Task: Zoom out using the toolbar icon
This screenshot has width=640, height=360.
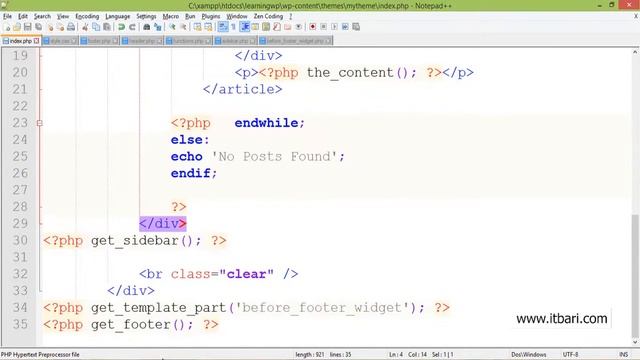Action: (x=183, y=27)
